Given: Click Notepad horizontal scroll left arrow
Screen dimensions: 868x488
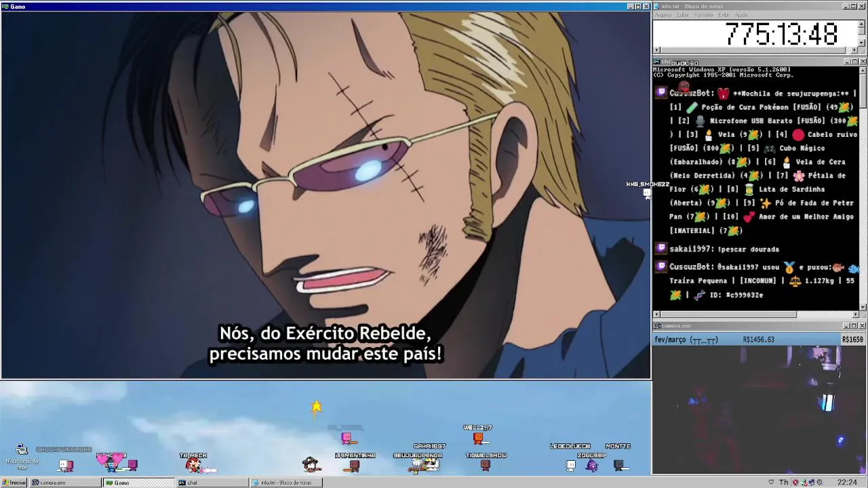Looking at the screenshot, I should coord(656,50).
